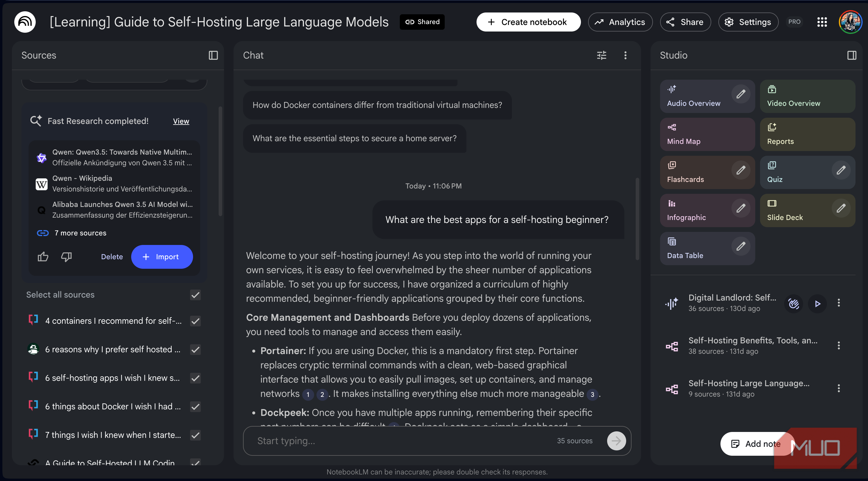Open Analytics
Viewport: 868px width, 481px height.
(x=620, y=22)
